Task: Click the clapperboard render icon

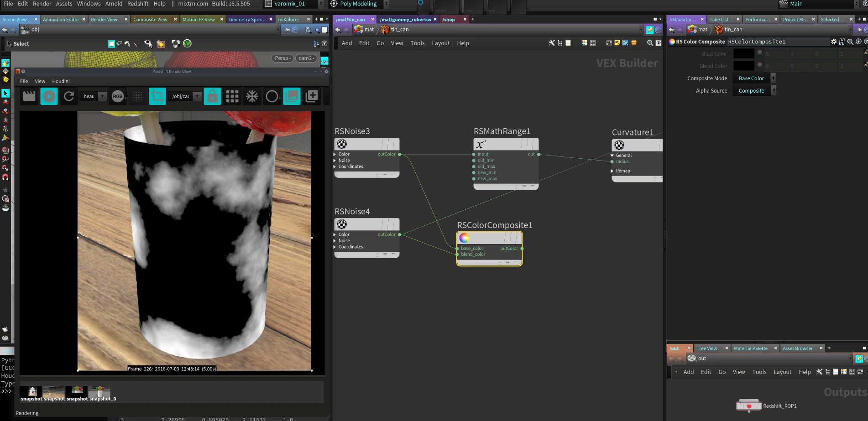Action: coord(29,96)
